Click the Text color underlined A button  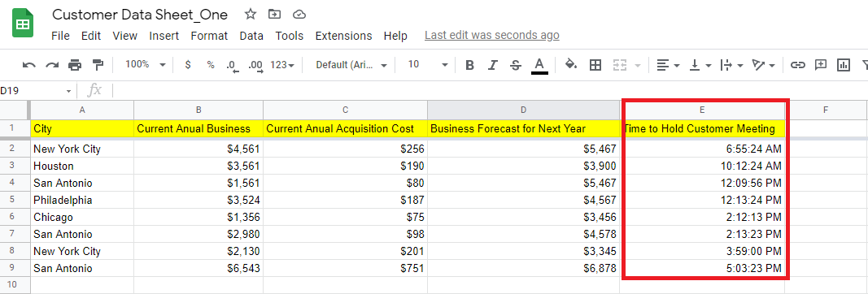click(539, 65)
